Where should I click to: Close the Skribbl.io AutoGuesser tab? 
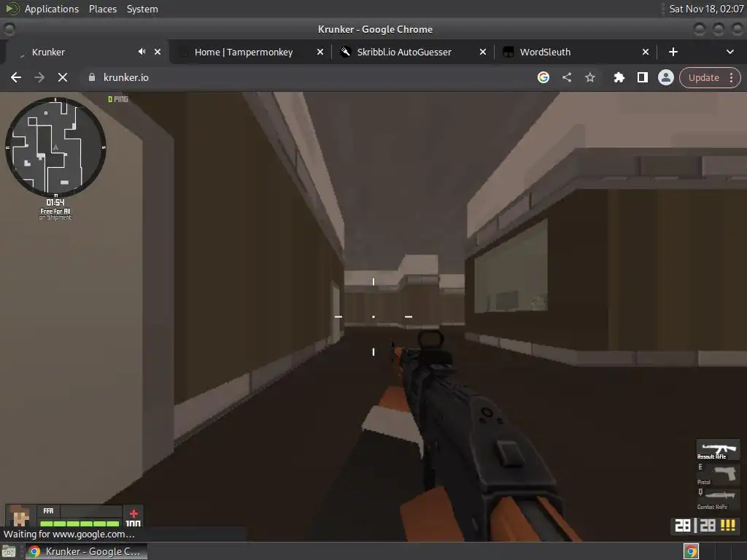(x=483, y=52)
